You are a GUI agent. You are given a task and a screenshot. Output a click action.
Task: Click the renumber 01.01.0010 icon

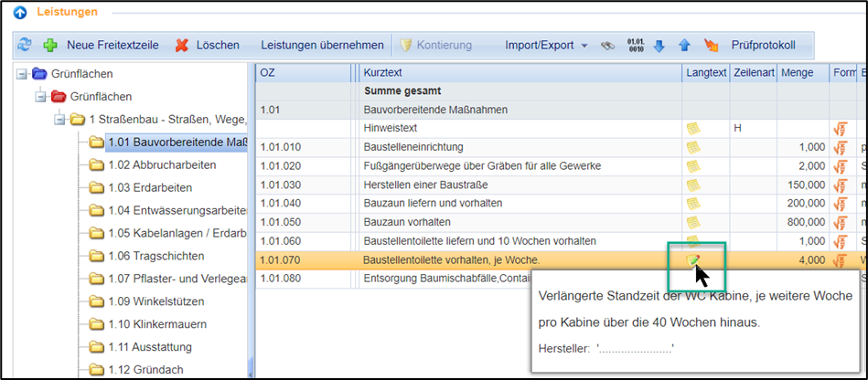tap(636, 45)
